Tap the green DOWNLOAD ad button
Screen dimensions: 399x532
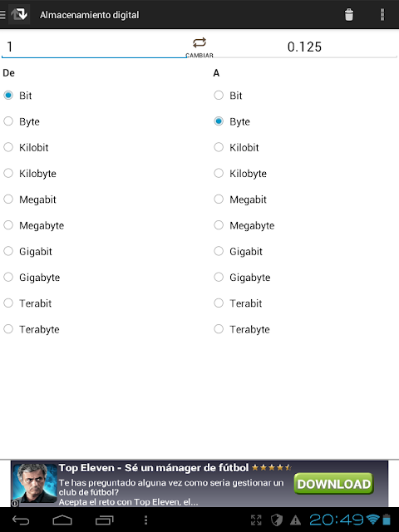pos(334,484)
